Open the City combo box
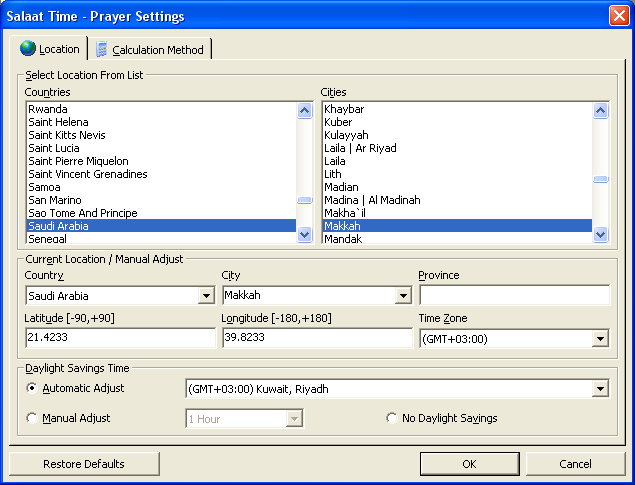 [404, 296]
